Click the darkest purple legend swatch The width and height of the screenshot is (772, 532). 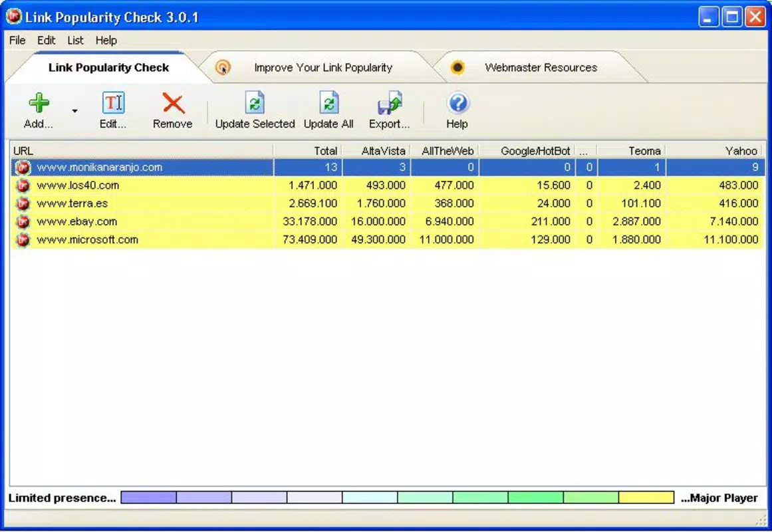tap(149, 497)
